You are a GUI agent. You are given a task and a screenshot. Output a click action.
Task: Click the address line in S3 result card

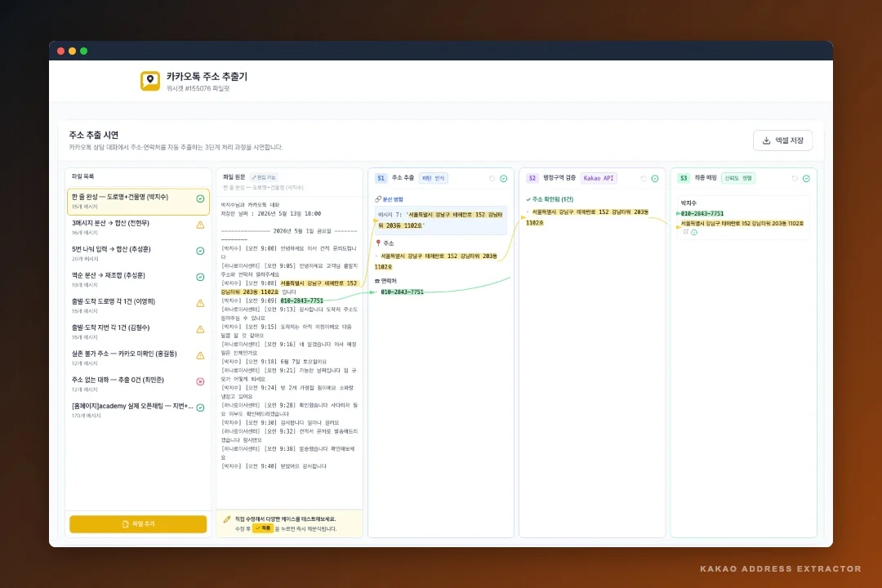pyautogui.click(x=742, y=224)
